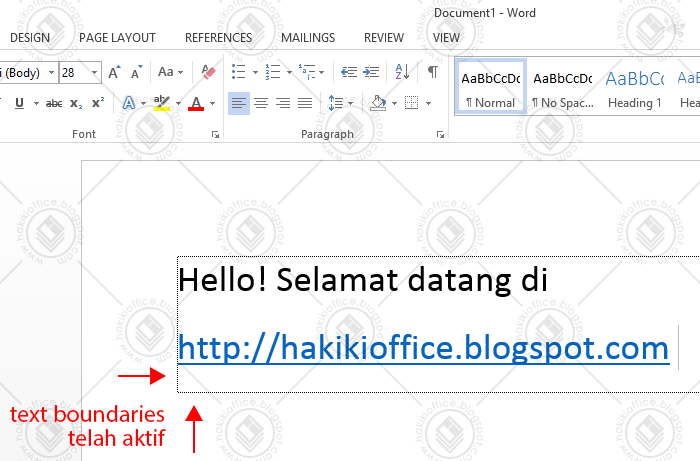Apply borders to the paragraph

tap(412, 104)
